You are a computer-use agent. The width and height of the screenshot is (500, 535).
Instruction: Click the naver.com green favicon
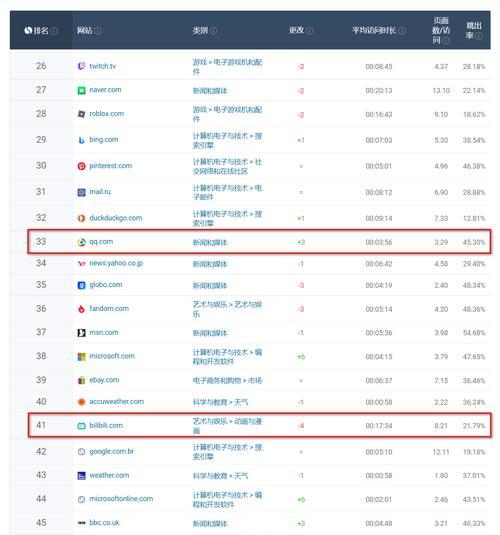coord(81,90)
